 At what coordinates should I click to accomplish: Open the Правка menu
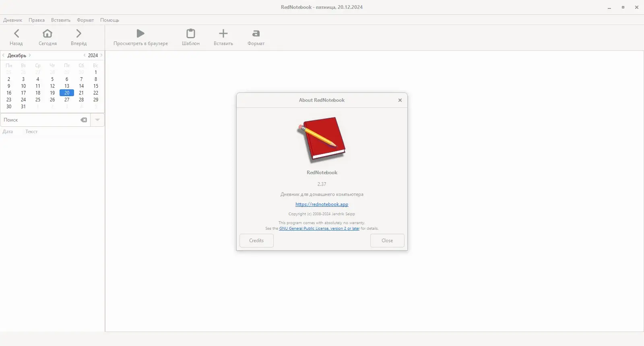tap(37, 20)
